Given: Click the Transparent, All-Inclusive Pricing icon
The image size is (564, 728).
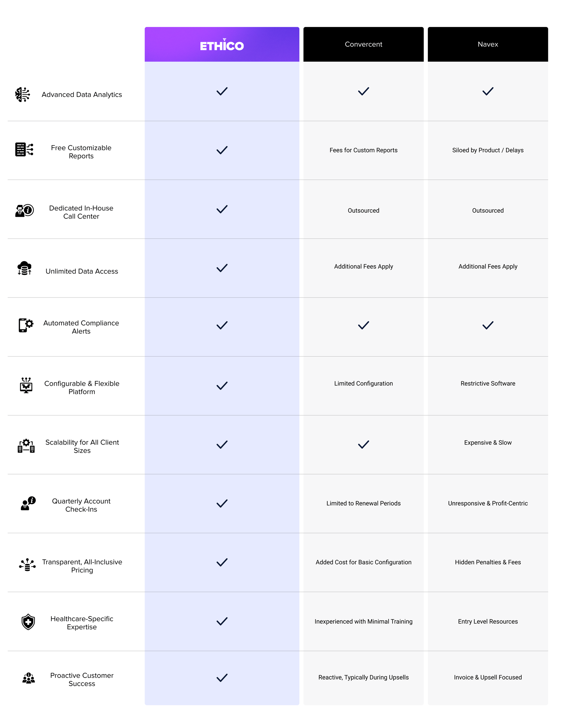Looking at the screenshot, I should click(x=27, y=565).
